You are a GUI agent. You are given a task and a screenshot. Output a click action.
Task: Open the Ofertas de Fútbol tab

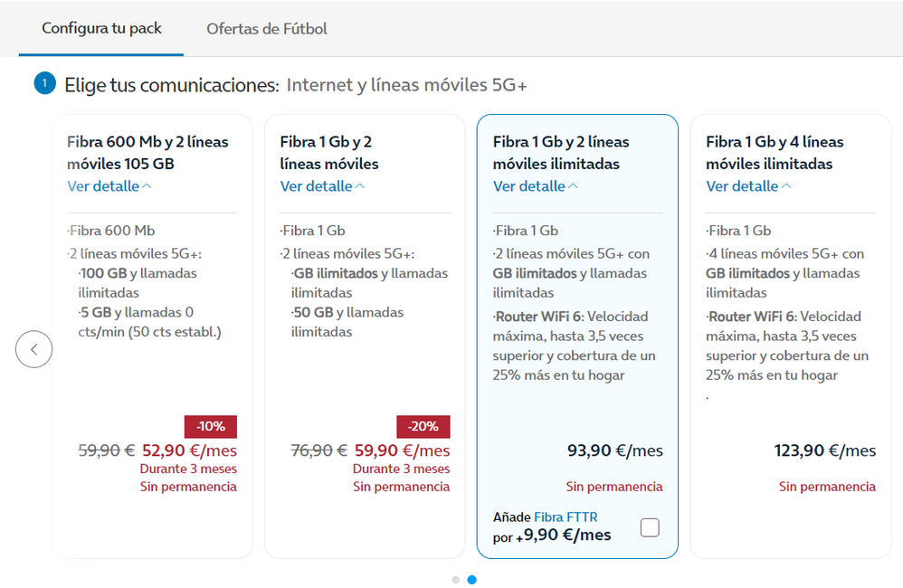point(267,29)
